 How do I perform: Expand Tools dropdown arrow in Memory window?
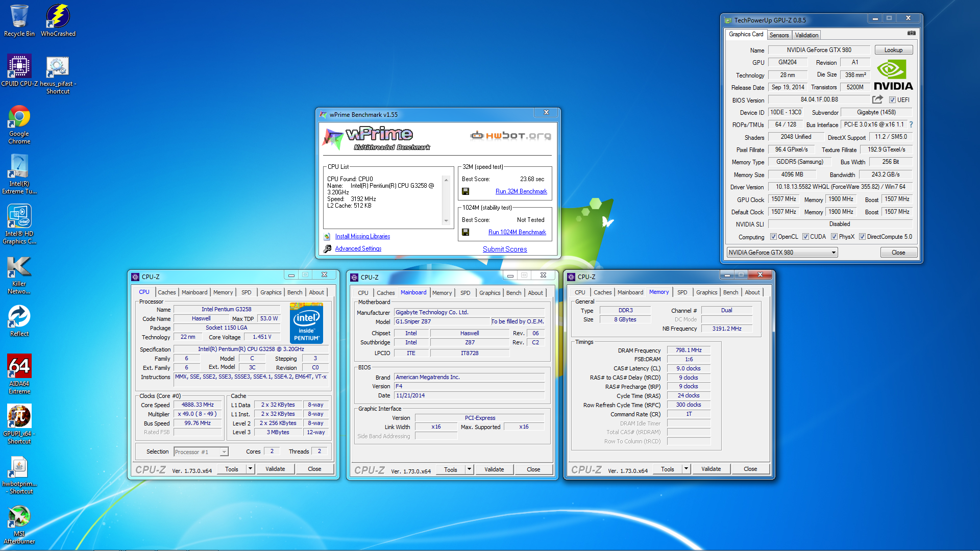686,469
